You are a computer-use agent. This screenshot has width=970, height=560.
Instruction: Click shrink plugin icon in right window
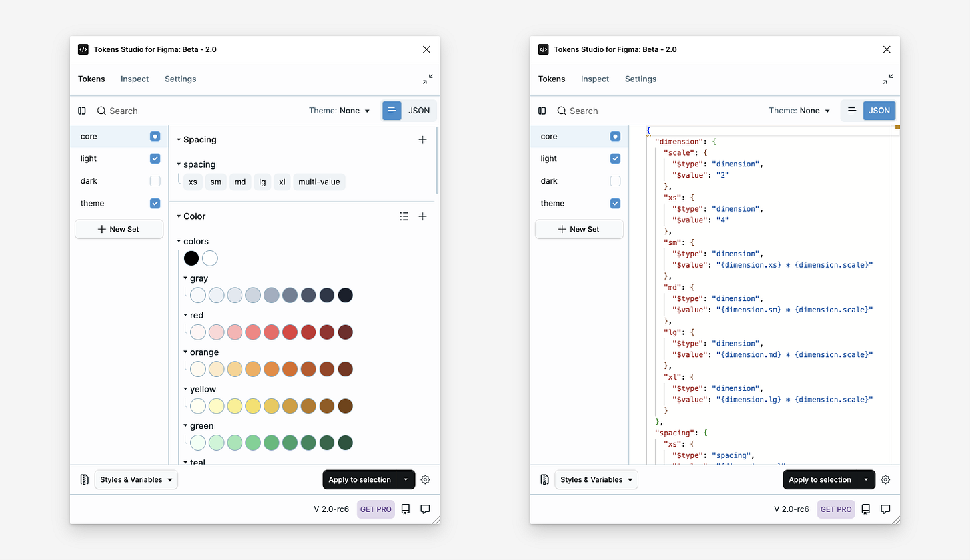pyautogui.click(x=888, y=79)
